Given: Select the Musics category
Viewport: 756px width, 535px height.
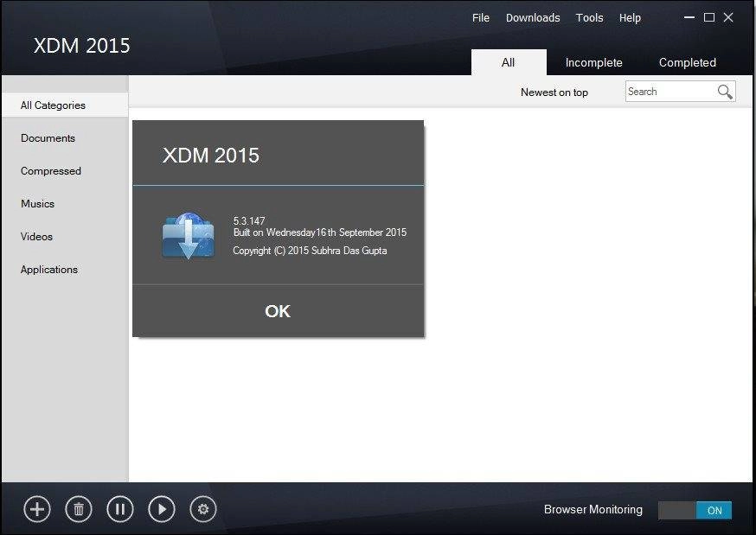Looking at the screenshot, I should [37, 204].
